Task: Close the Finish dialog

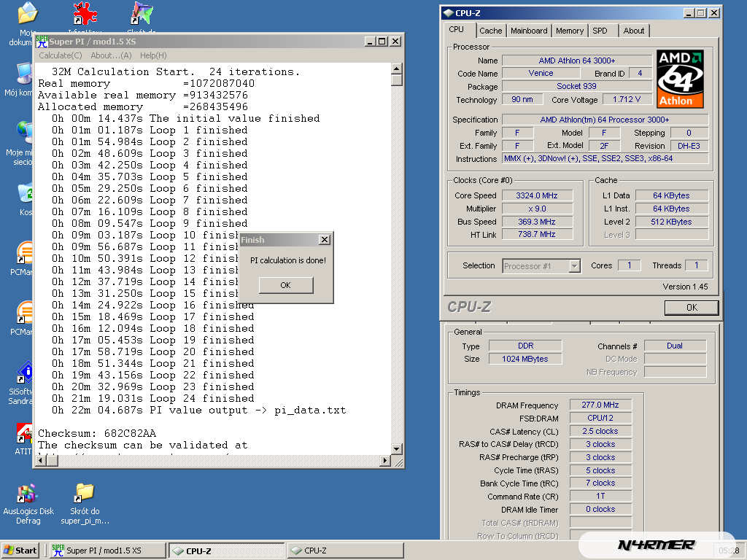Action: pos(325,239)
